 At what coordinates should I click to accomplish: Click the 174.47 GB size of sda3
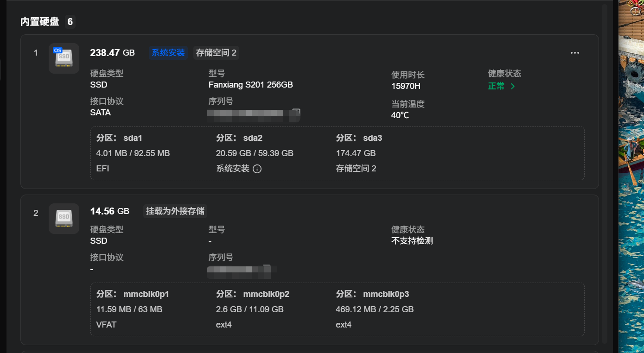click(356, 153)
